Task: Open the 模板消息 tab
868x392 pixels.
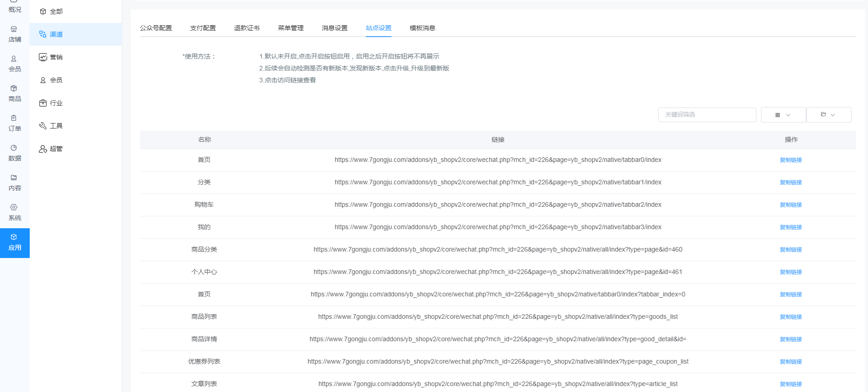Action: (x=422, y=28)
